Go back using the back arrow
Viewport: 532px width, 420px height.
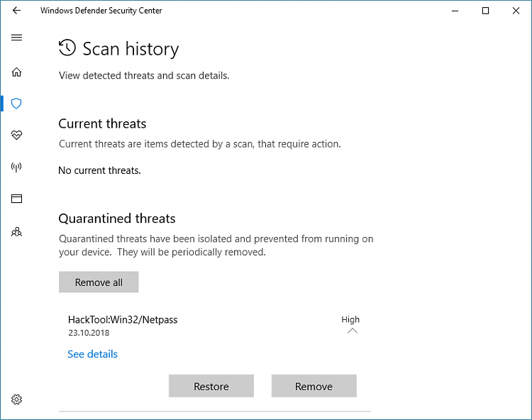16,11
